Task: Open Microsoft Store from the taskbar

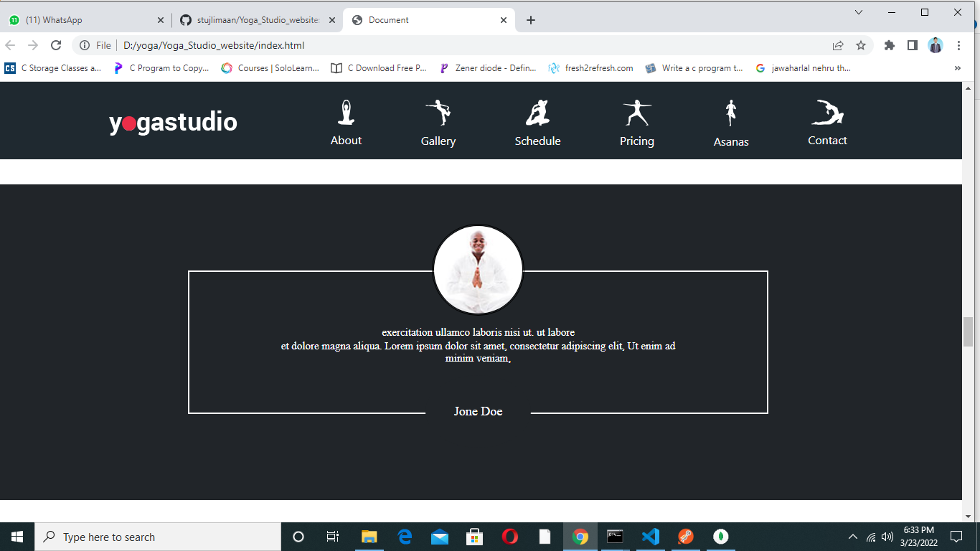Action: (x=475, y=537)
